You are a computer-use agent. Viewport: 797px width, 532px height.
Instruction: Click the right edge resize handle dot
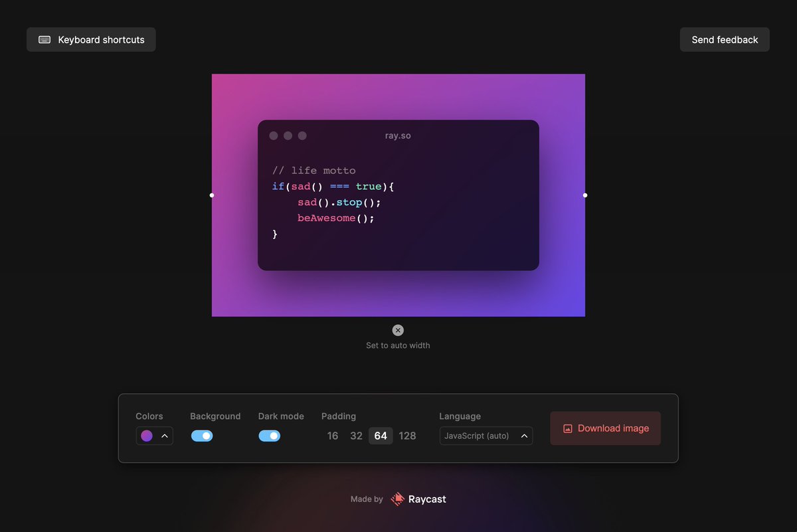(x=585, y=195)
